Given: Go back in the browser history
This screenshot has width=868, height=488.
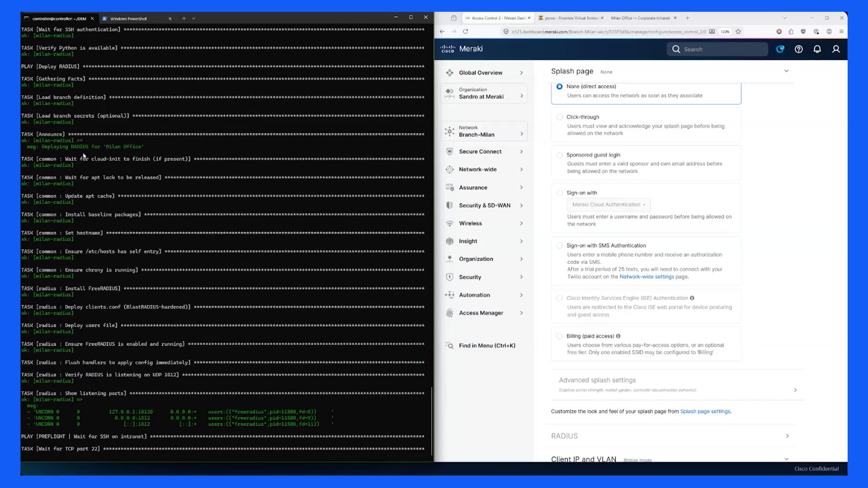Looking at the screenshot, I should point(442,32).
